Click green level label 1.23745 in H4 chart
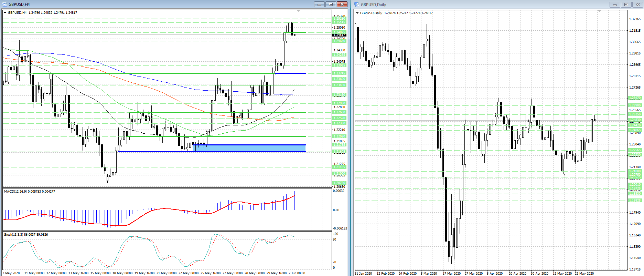The width and height of the screenshot is (644, 276). point(339,73)
